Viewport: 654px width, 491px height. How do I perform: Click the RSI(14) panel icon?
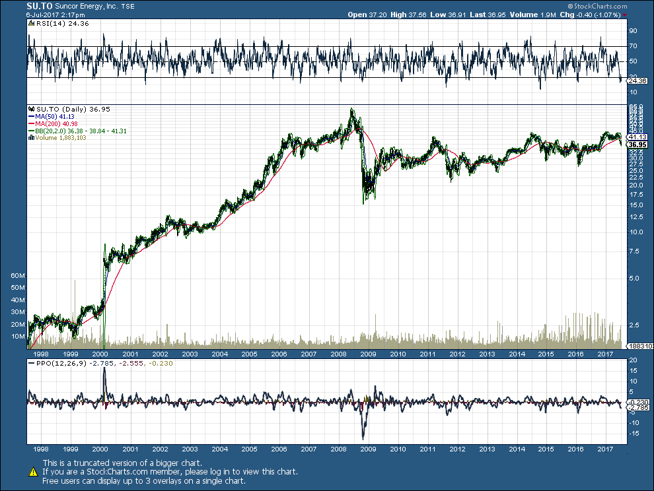(31, 24)
